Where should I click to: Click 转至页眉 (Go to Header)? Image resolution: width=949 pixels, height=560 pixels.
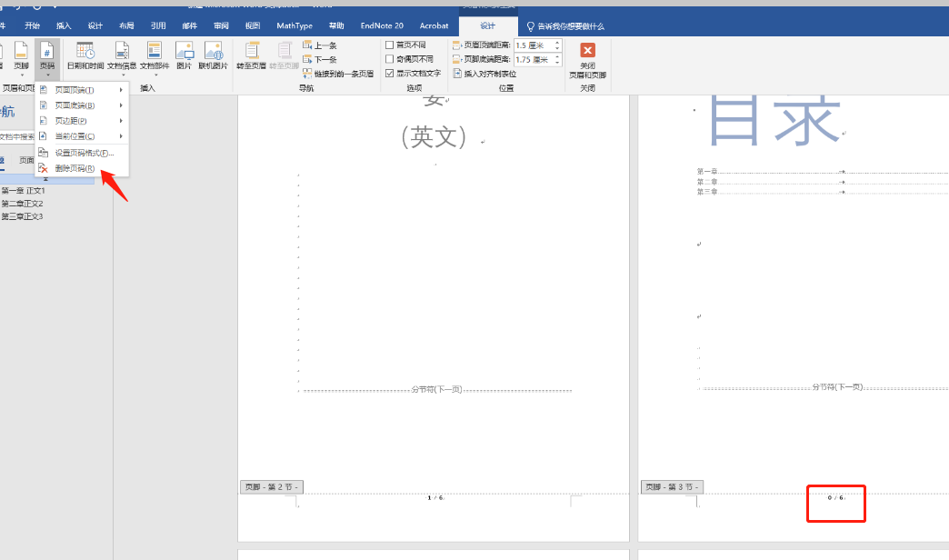click(x=251, y=55)
